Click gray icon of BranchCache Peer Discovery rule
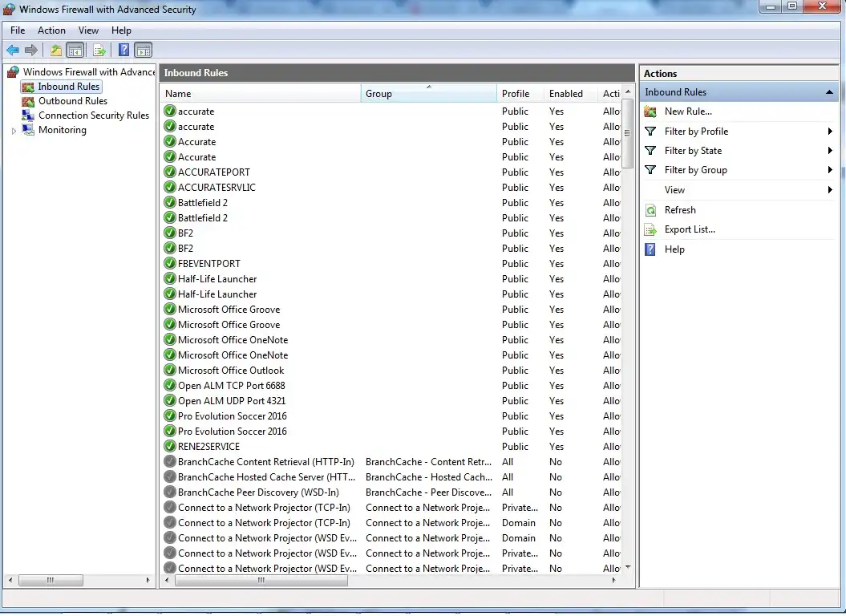The height and width of the screenshot is (616, 846). pyautogui.click(x=170, y=492)
